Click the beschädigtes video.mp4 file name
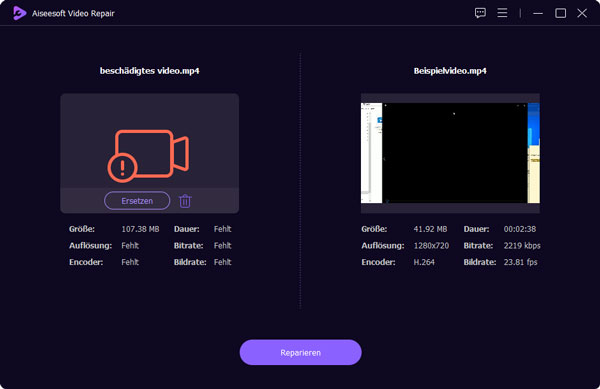Screen dimensions: 600x389 [150, 71]
